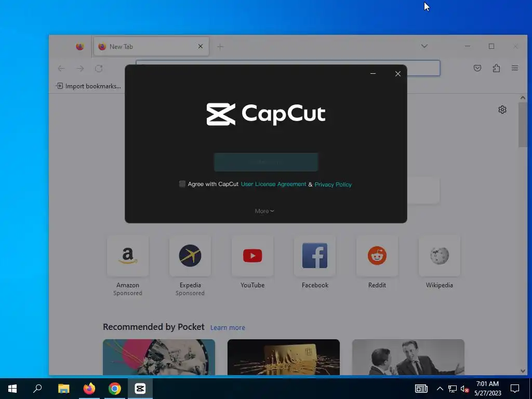The height and width of the screenshot is (399, 532).
Task: Open the network status tray icon
Action: pyautogui.click(x=453, y=389)
